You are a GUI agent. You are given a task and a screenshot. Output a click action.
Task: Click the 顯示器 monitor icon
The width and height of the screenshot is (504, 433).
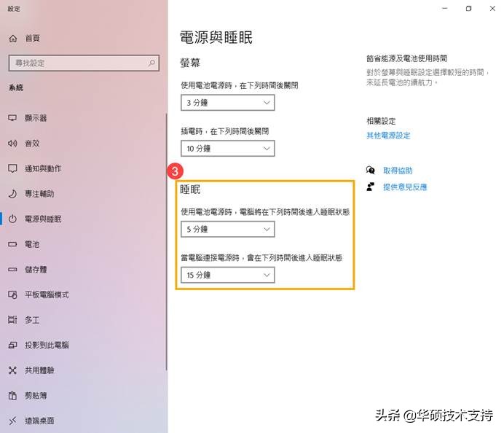point(12,118)
